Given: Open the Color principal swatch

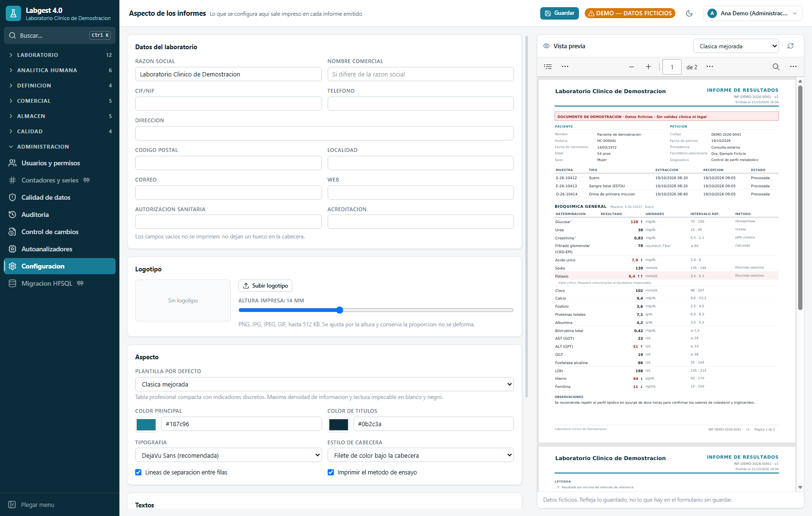Looking at the screenshot, I should [x=146, y=424].
